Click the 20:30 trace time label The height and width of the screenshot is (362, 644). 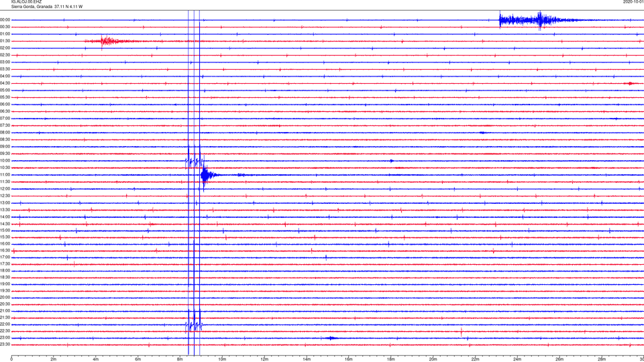(5, 304)
